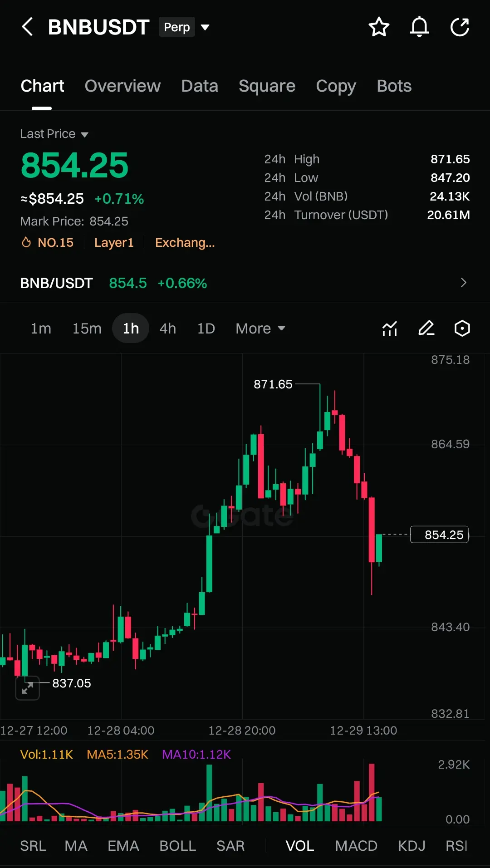Screen dimensions: 490x868
Task: Tap the 12-28 20:00 time axis label
Action: [x=242, y=731]
